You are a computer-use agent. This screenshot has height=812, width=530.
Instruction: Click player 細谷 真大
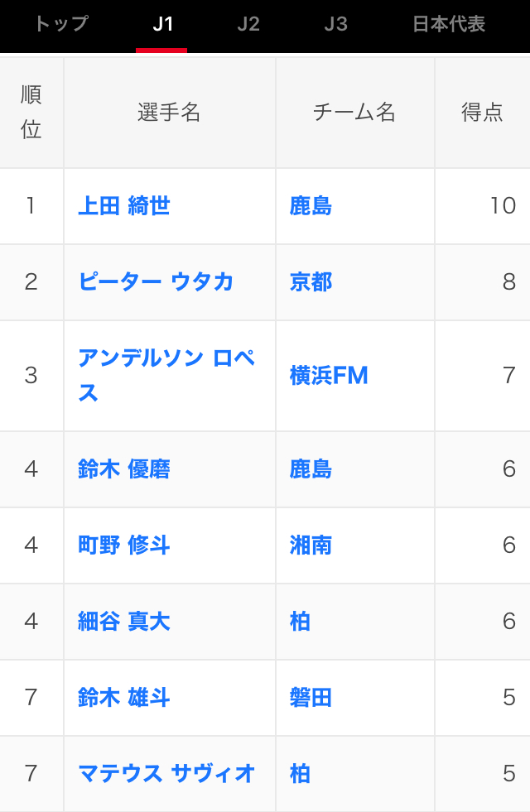coord(124,622)
